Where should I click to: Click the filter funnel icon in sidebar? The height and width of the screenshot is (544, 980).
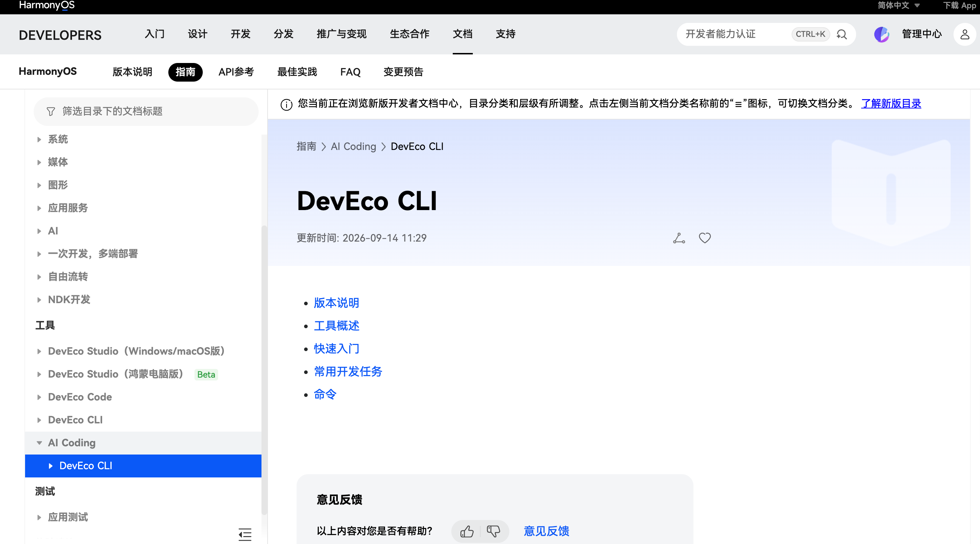point(51,111)
